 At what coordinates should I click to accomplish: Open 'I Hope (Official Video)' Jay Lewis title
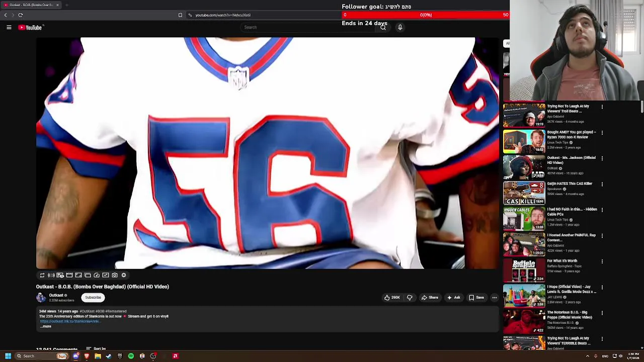572,289
